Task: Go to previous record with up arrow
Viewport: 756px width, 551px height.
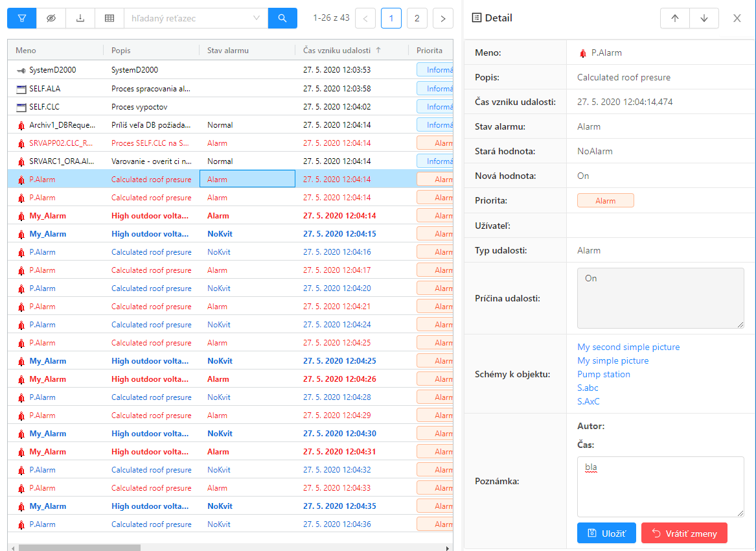Action: [x=674, y=18]
